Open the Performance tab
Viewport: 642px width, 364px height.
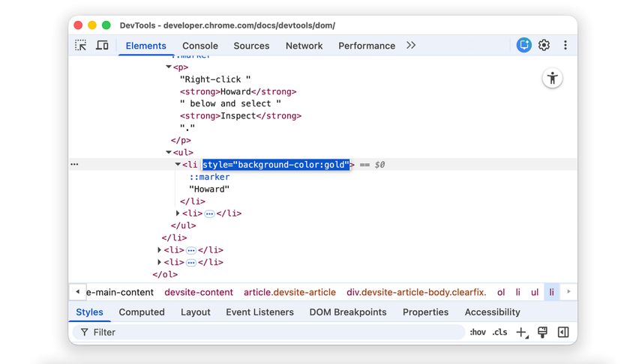367,46
